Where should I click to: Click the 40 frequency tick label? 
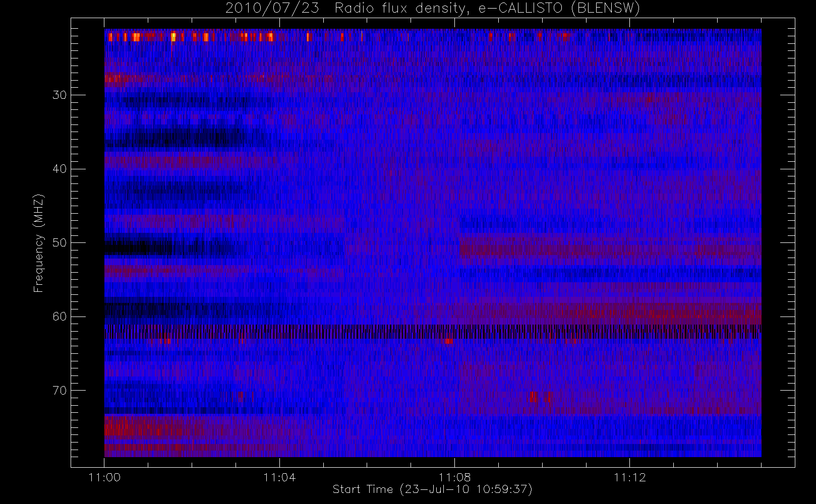click(60, 169)
